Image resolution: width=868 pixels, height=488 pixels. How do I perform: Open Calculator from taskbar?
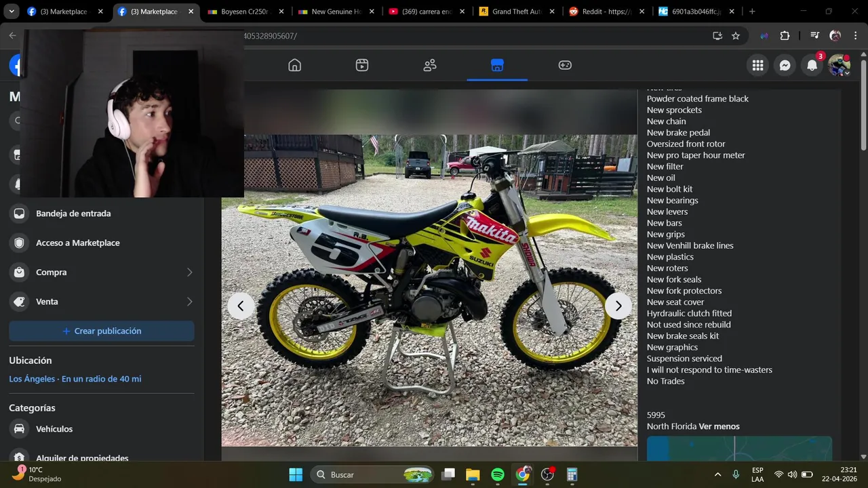pos(572,474)
